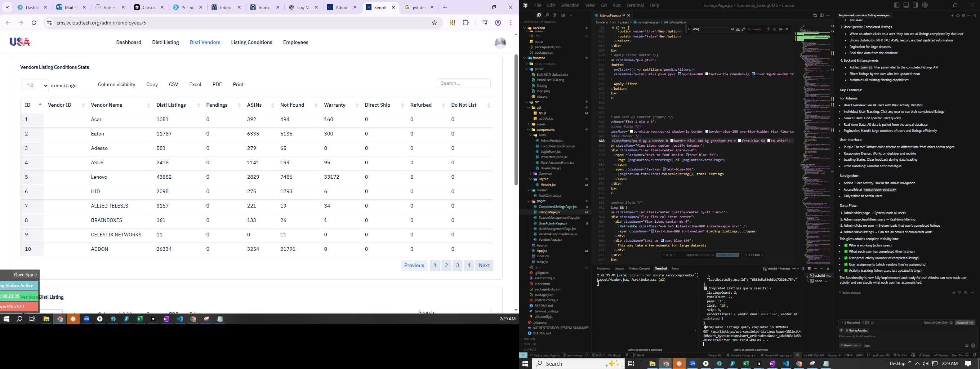Click split editor icon in Cursor
980x369 pixels.
(x=822, y=15)
